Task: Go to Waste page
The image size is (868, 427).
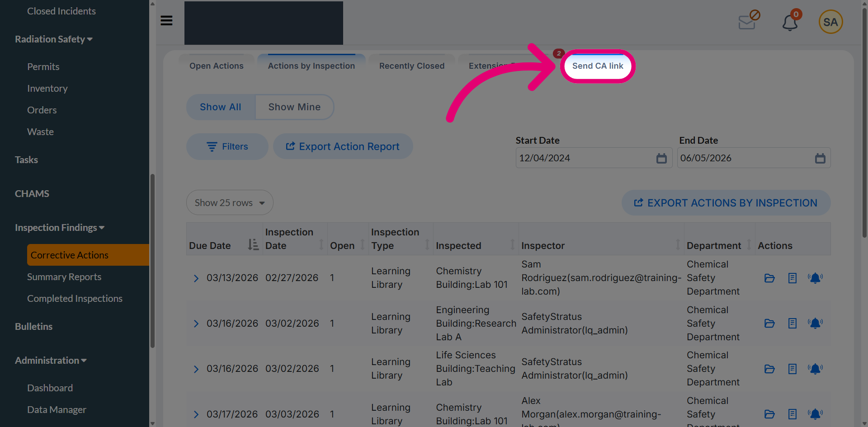Action: 41,132
